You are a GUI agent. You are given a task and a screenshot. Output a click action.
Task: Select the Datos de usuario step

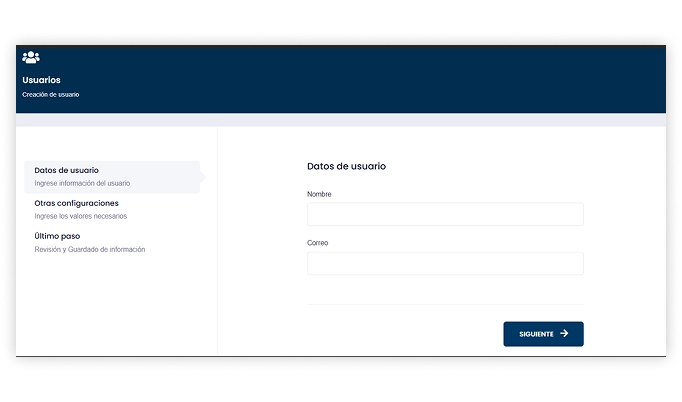66,170
